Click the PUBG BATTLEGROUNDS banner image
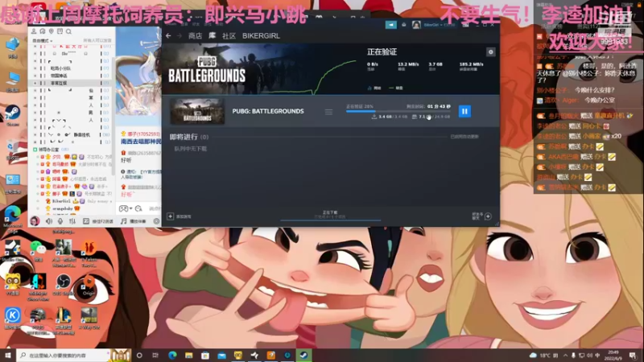 (x=261, y=69)
